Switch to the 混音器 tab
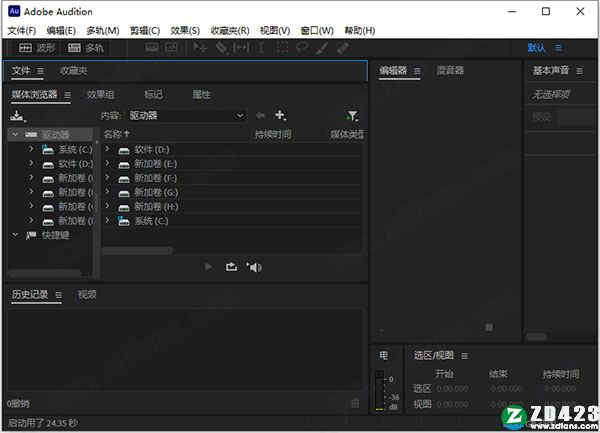 [450, 70]
